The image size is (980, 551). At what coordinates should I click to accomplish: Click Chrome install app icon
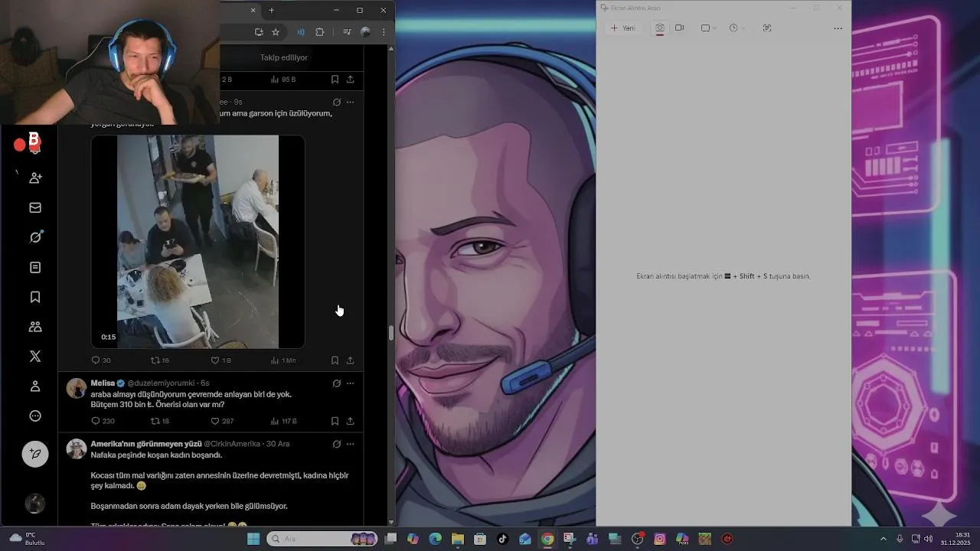[x=259, y=32]
